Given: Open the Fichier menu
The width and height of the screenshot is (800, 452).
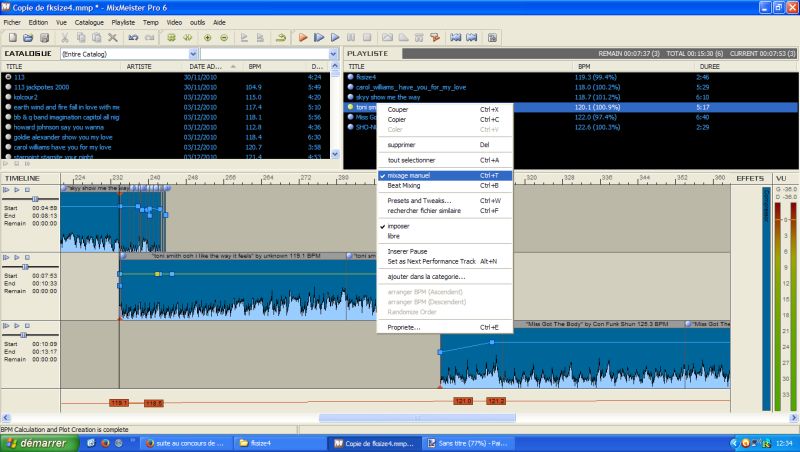Looking at the screenshot, I should pyautogui.click(x=12, y=22).
